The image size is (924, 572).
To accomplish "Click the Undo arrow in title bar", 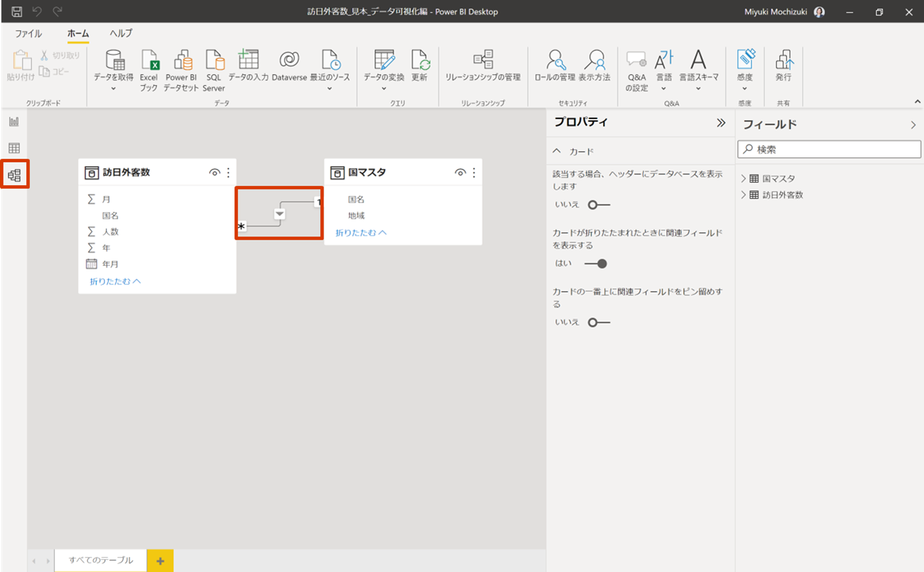I will [37, 11].
